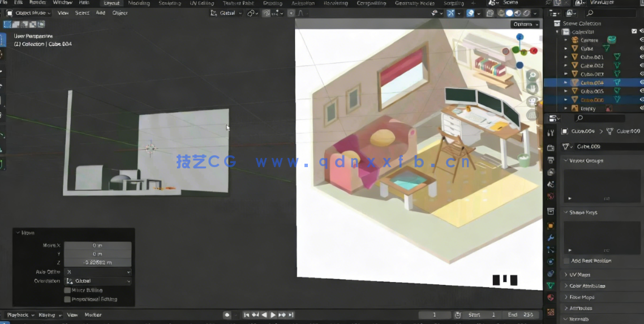Click the viewport pan hand icon
Image resolution: width=644 pixels, height=324 pixels.
click(533, 88)
